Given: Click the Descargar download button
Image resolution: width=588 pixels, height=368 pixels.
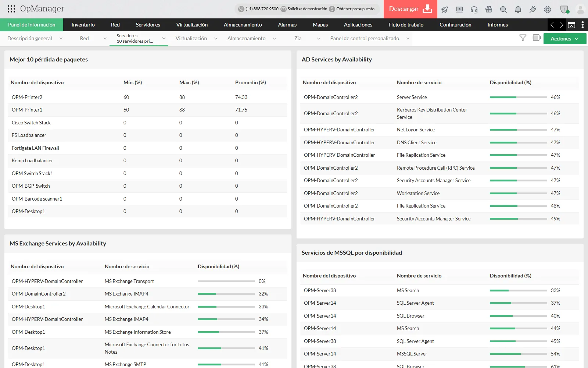Looking at the screenshot, I should (410, 9).
